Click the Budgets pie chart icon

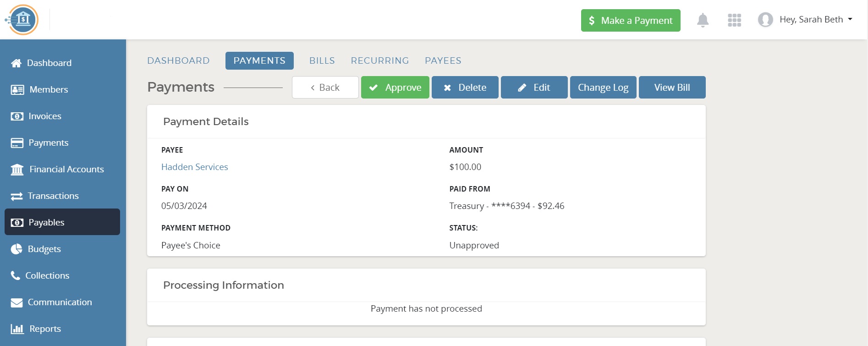coord(16,249)
